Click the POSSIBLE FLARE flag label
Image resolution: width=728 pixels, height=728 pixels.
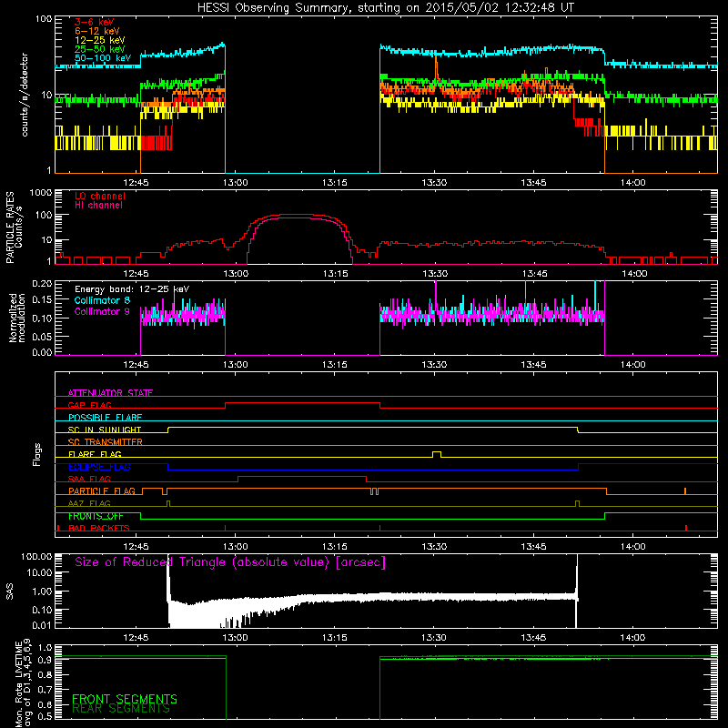point(105,418)
